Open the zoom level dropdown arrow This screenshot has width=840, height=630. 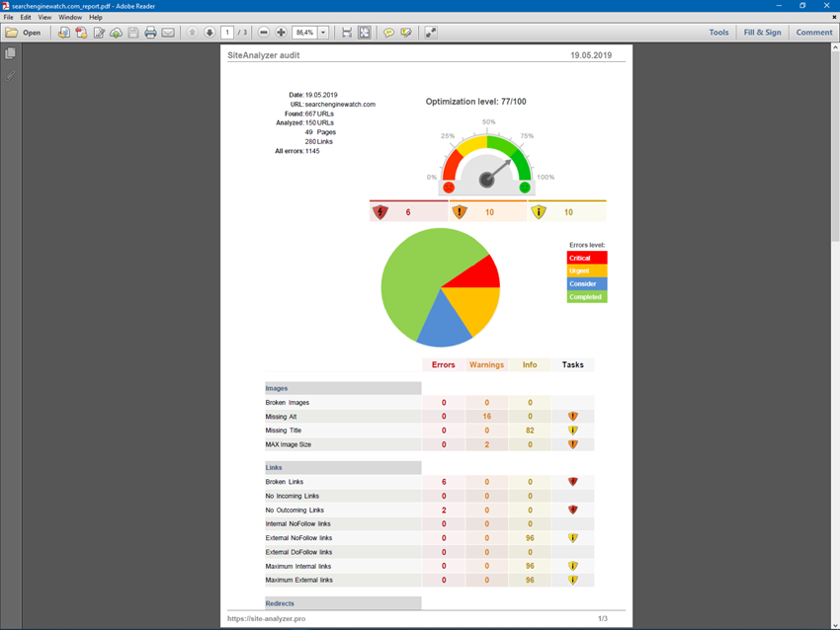[323, 33]
